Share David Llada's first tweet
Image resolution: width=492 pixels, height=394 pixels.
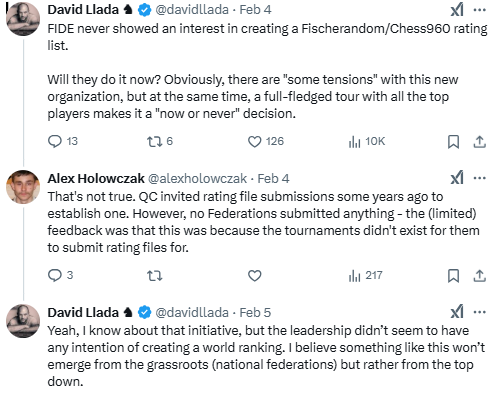click(x=480, y=142)
